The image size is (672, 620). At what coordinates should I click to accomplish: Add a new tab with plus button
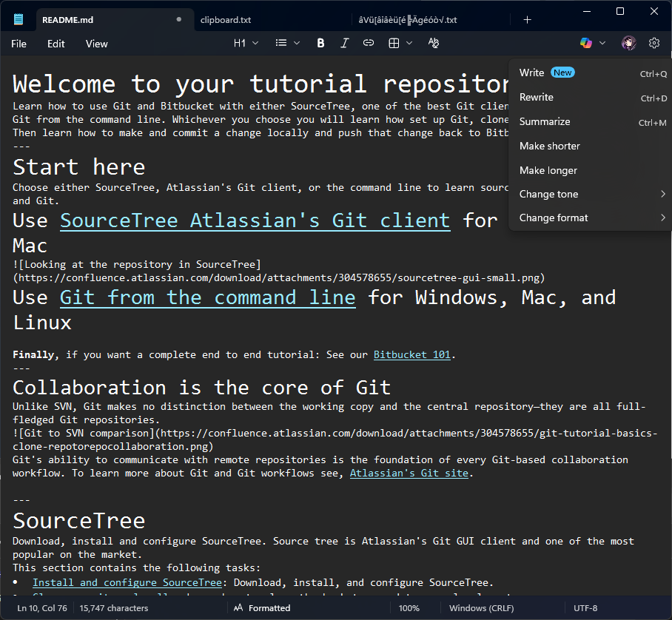[527, 20]
